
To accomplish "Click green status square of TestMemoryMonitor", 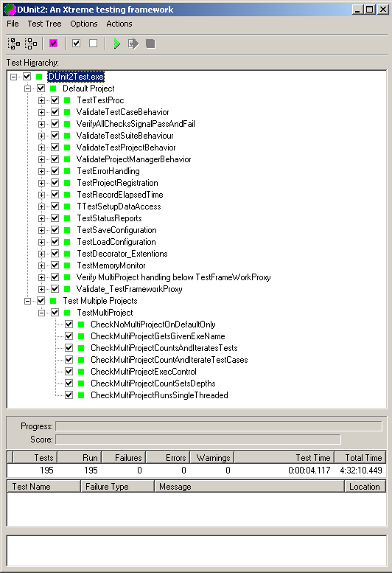I will [67, 265].
